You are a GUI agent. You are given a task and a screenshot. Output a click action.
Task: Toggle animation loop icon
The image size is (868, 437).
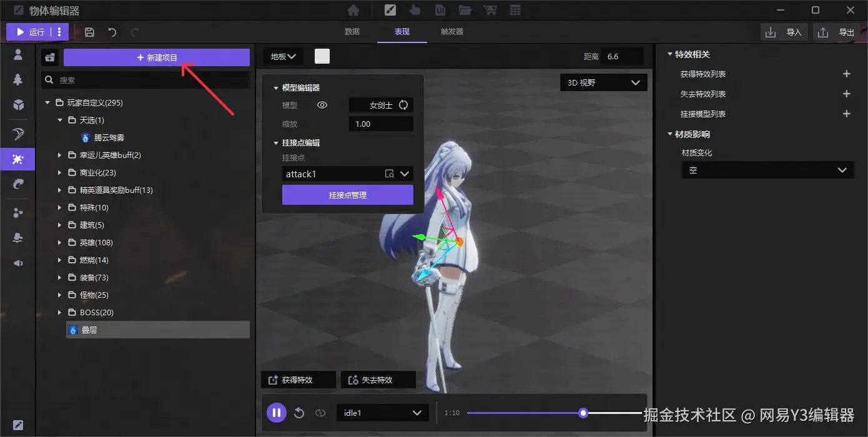[320, 413]
